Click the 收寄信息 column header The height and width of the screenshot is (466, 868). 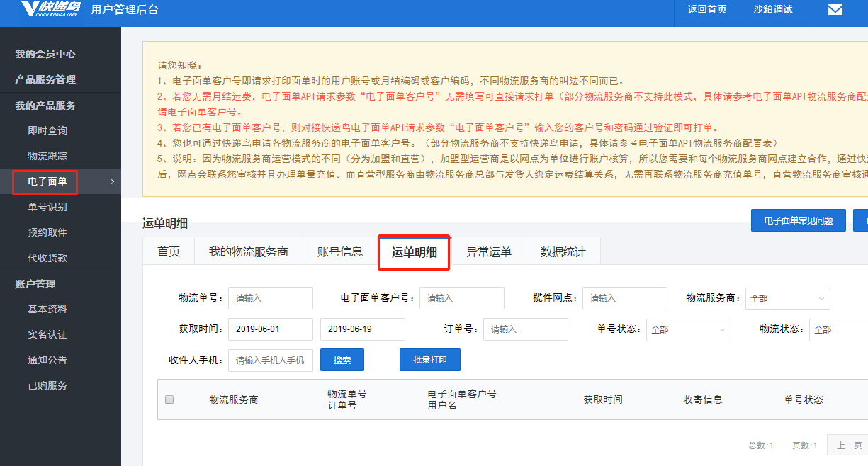tap(703, 399)
